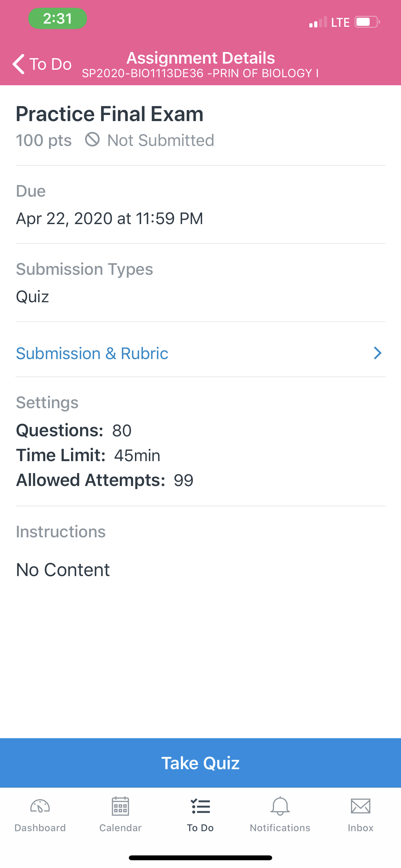Viewport: 401px width, 868px height.
Task: Tap the Not Submitted status icon
Action: [x=92, y=139]
